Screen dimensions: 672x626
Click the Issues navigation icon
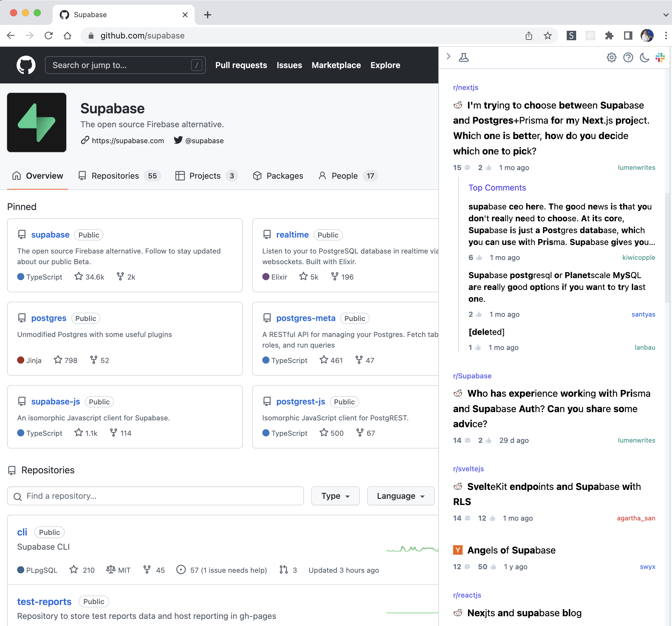tap(289, 64)
